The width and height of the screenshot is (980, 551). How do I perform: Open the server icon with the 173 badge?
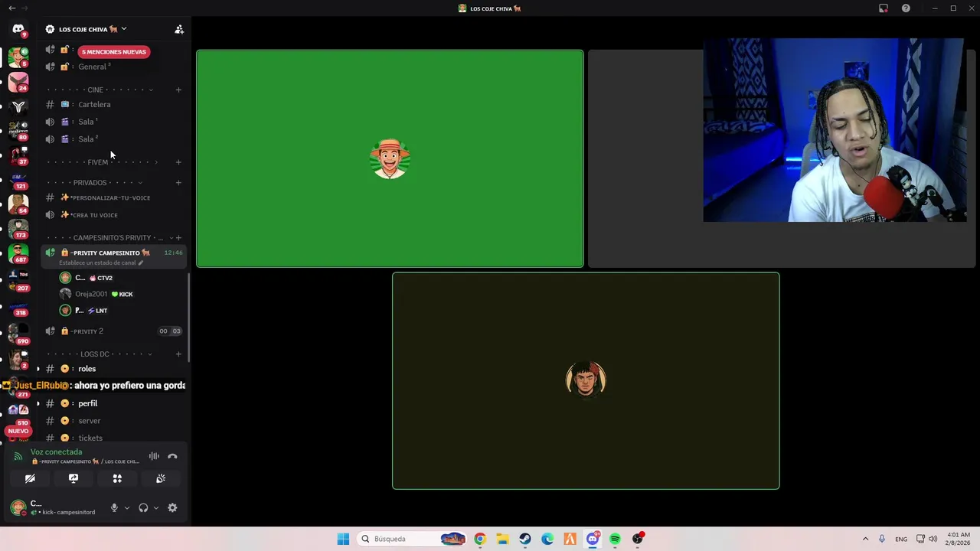(18, 228)
